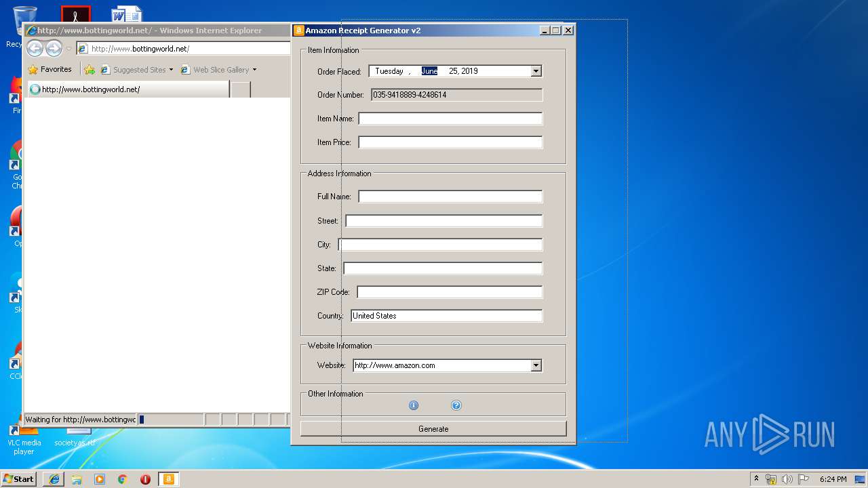Open a new tab in Internet Explorer

click(241, 89)
